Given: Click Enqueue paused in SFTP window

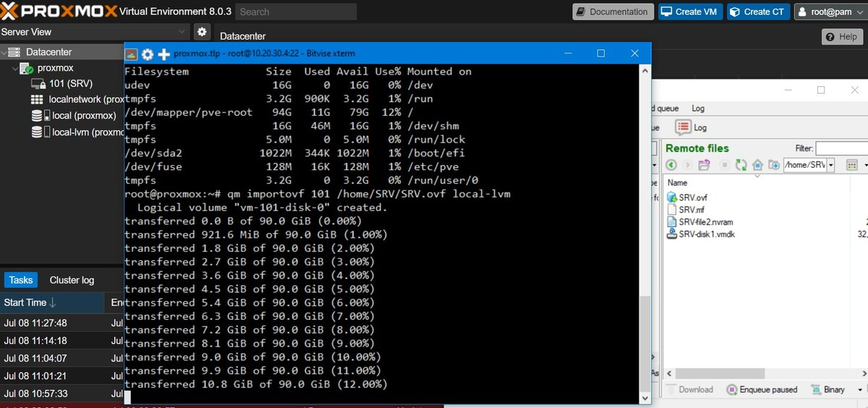Looking at the screenshot, I should pos(762,389).
